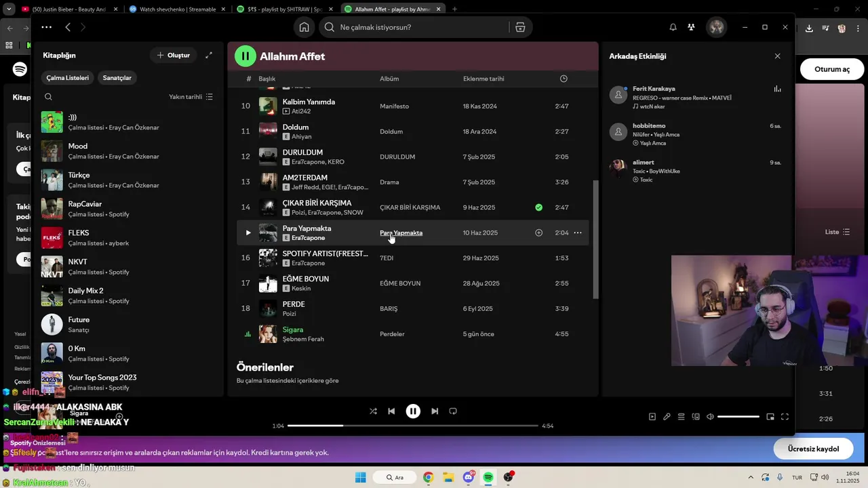
Task: Toggle saved checkmark on ÇIKAR BİRİ KARIŞIMA
Action: click(538, 207)
